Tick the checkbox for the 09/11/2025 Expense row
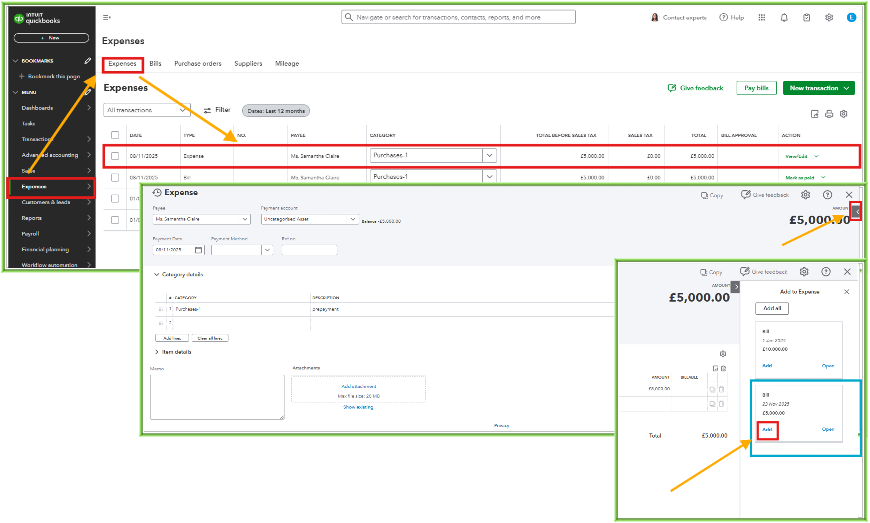The height and width of the screenshot is (523, 870). click(115, 156)
